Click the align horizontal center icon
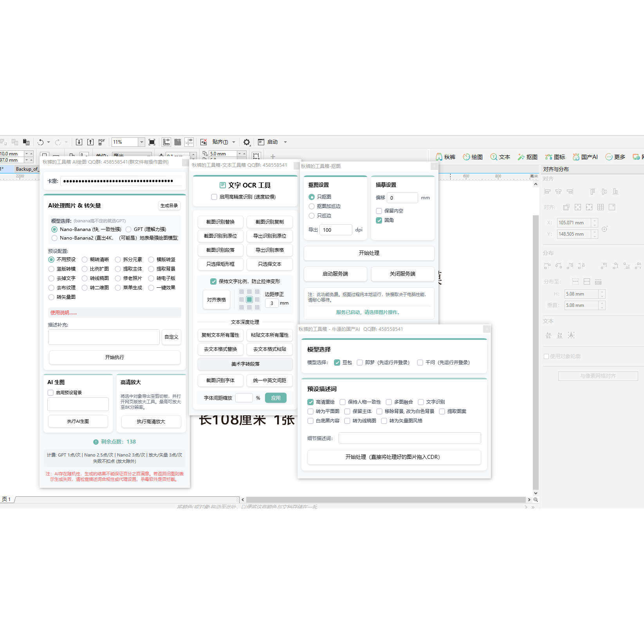The image size is (644, 644). tap(559, 191)
